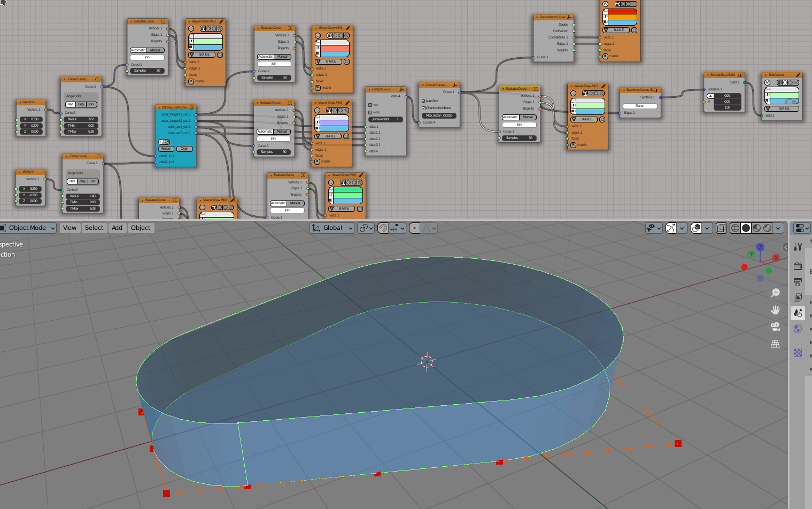Open the Object menu
The width and height of the screenshot is (812, 509).
point(141,228)
